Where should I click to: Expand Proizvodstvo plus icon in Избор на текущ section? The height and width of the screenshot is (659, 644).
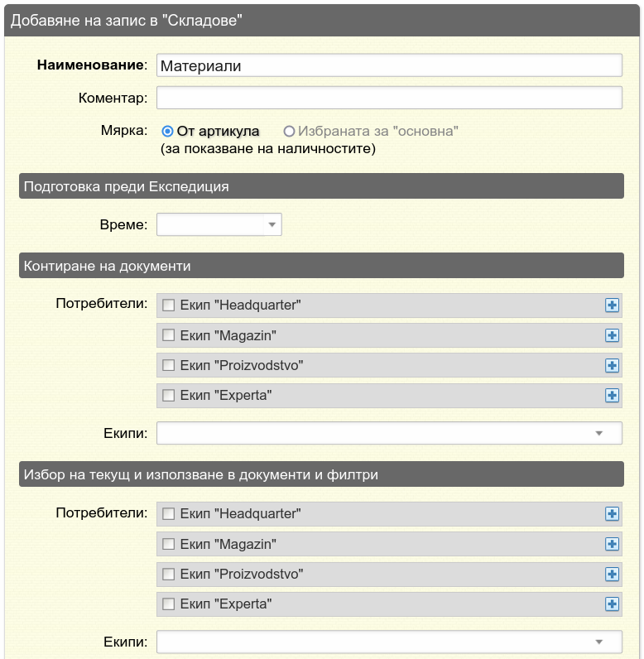tap(612, 574)
